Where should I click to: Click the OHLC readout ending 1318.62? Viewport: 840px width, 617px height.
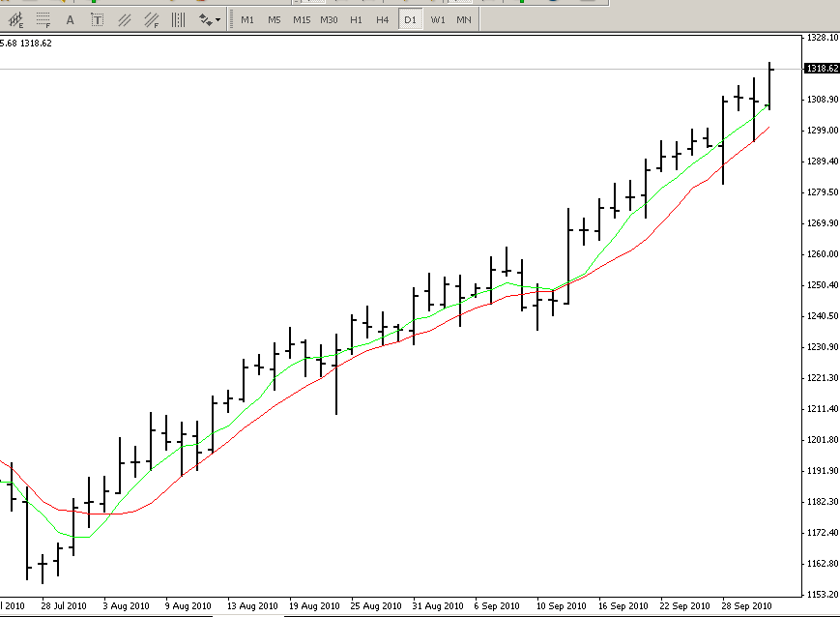[26, 44]
